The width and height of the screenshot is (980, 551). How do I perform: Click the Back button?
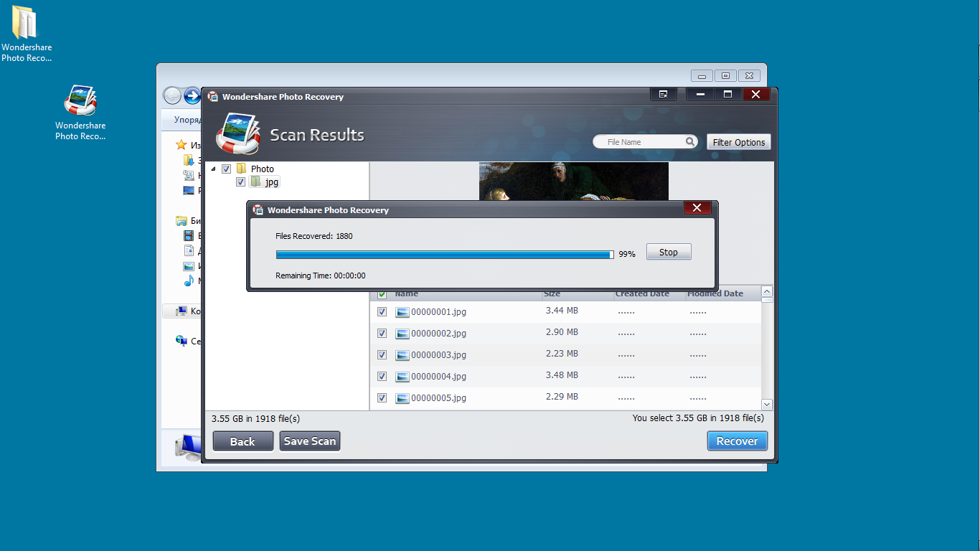(x=243, y=441)
